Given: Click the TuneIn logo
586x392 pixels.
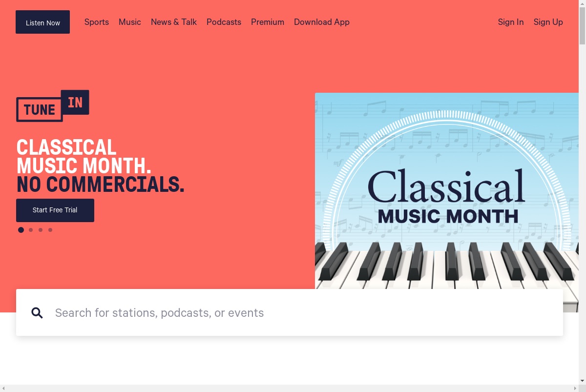Looking at the screenshot, I should point(53,106).
